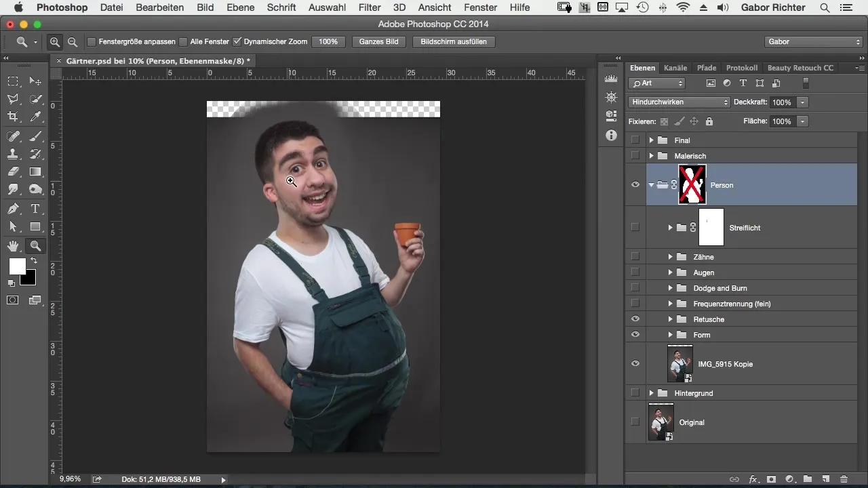Image resolution: width=868 pixels, height=488 pixels.
Task: Switch to the Pfade tab
Action: tap(707, 68)
